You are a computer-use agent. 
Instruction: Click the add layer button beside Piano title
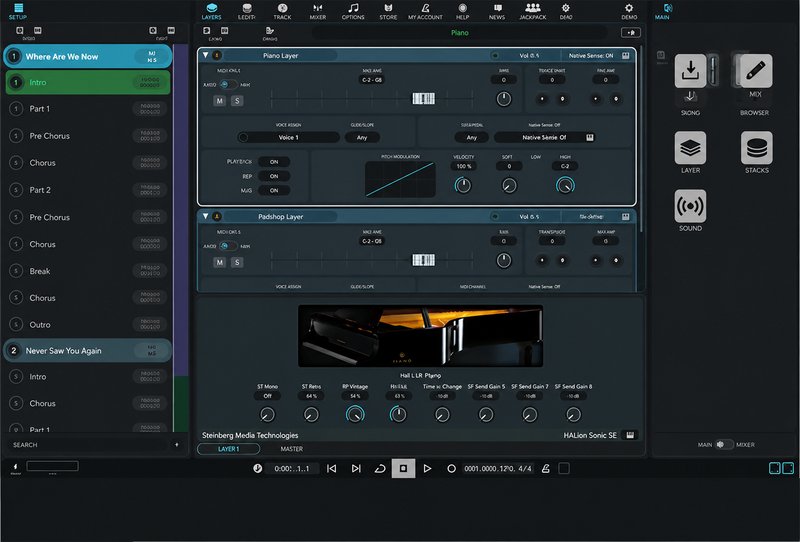click(631, 33)
